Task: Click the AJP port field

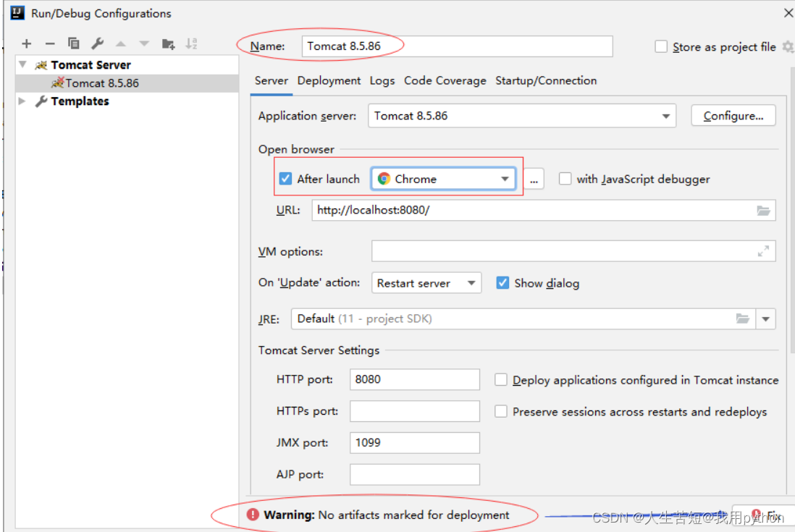Action: (x=414, y=474)
